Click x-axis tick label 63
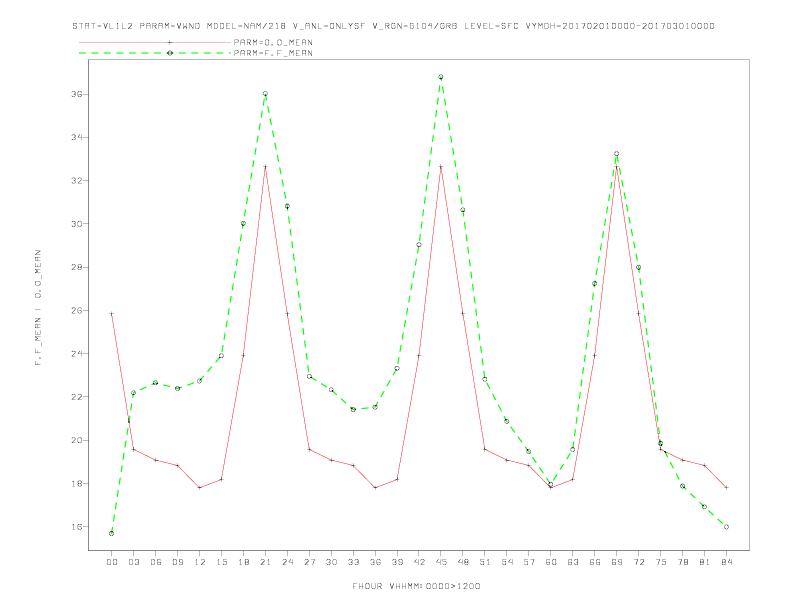The width and height of the screenshot is (792, 612). pyautogui.click(x=573, y=562)
